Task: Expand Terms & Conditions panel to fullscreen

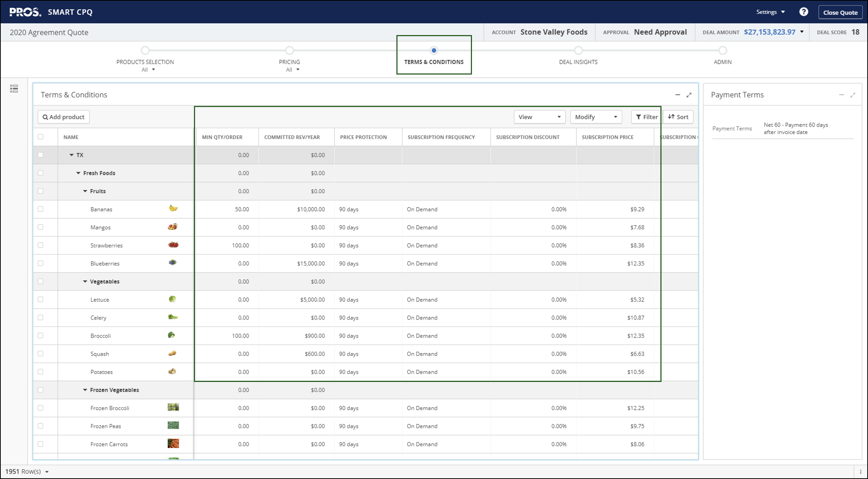Action: coord(689,95)
